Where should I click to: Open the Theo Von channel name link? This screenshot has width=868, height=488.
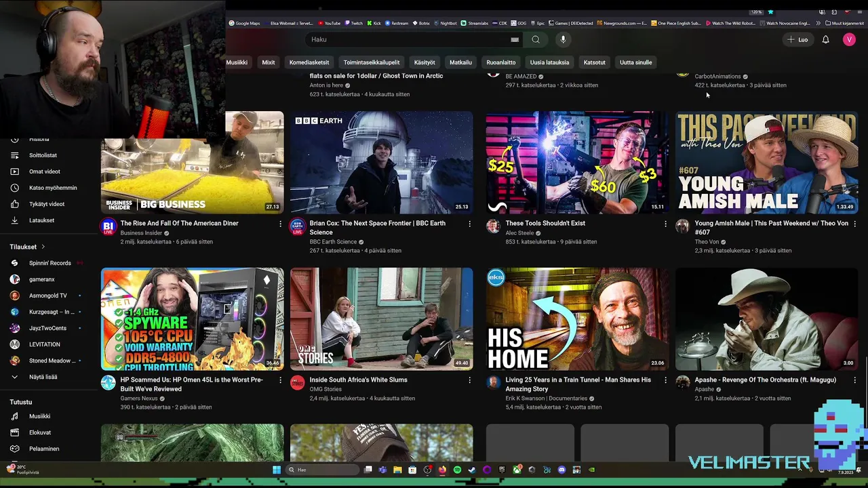(707, 242)
